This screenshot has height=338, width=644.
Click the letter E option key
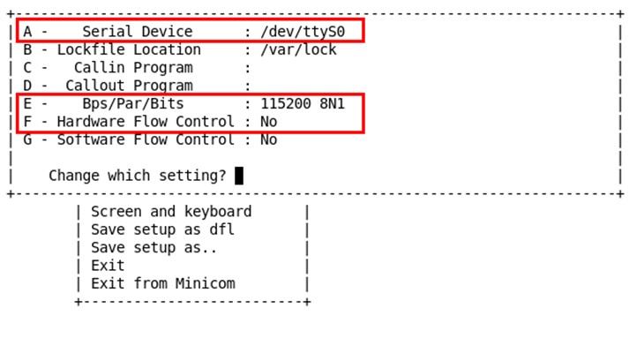[27, 103]
